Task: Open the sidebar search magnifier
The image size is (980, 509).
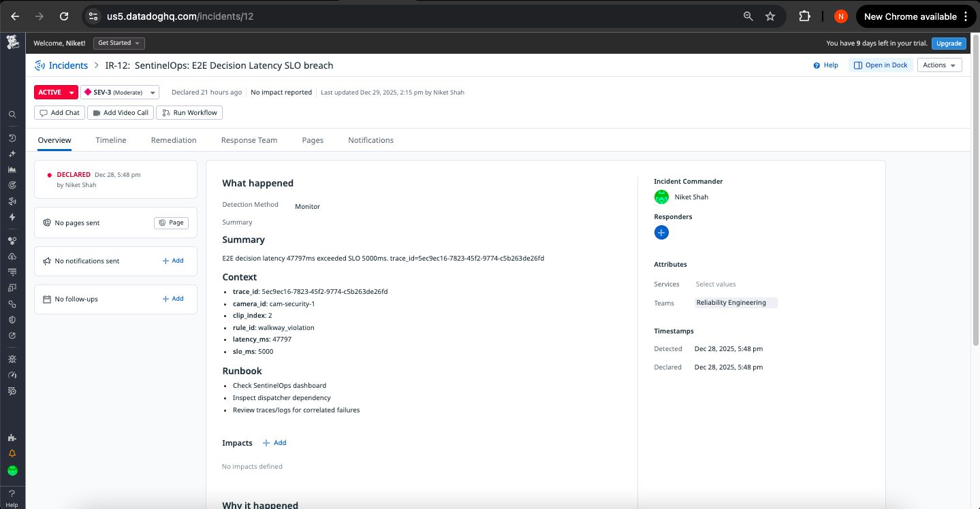Action: pos(12,114)
